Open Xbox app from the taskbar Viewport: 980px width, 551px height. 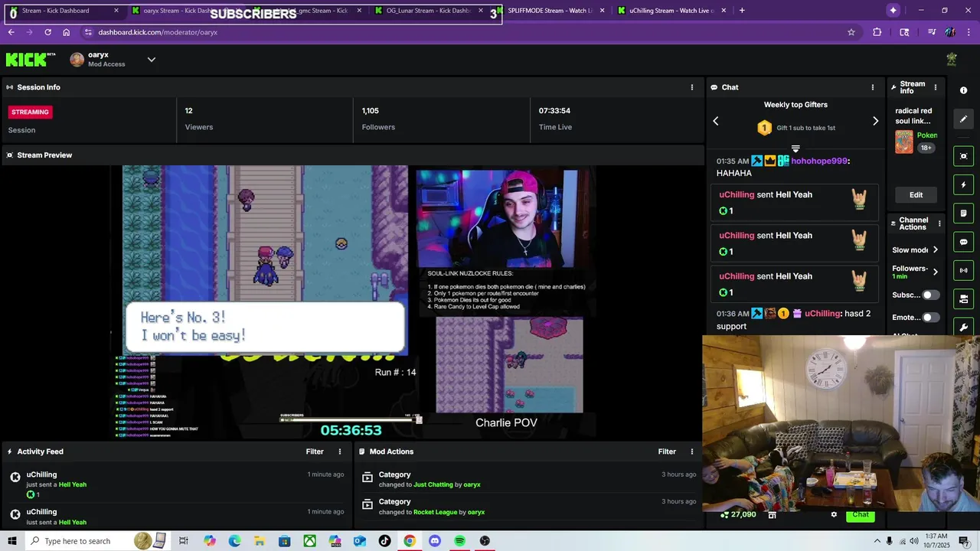[x=309, y=541]
